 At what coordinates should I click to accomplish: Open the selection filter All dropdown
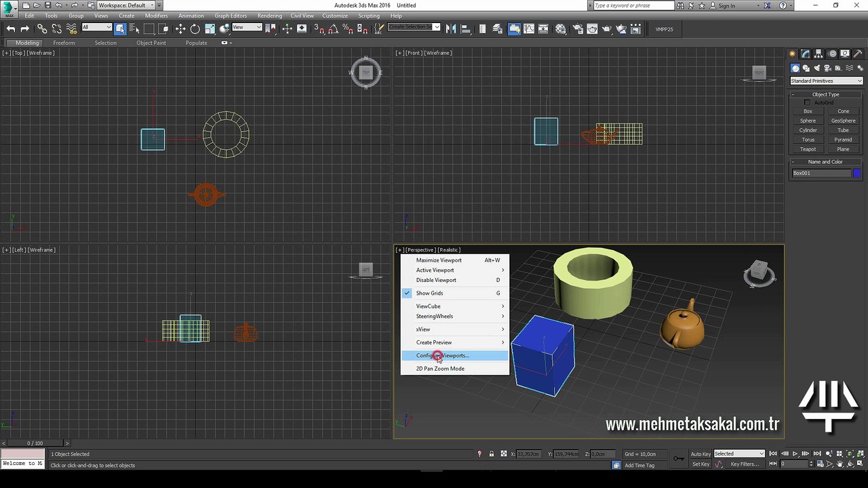[96, 27]
